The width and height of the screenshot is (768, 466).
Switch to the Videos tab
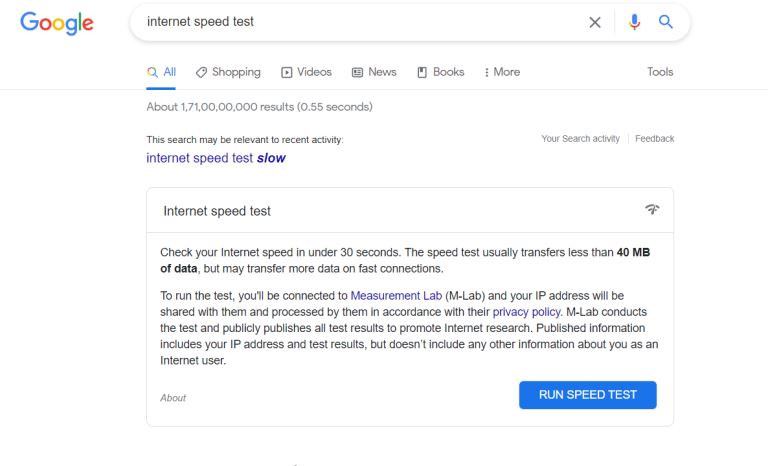[x=307, y=72]
